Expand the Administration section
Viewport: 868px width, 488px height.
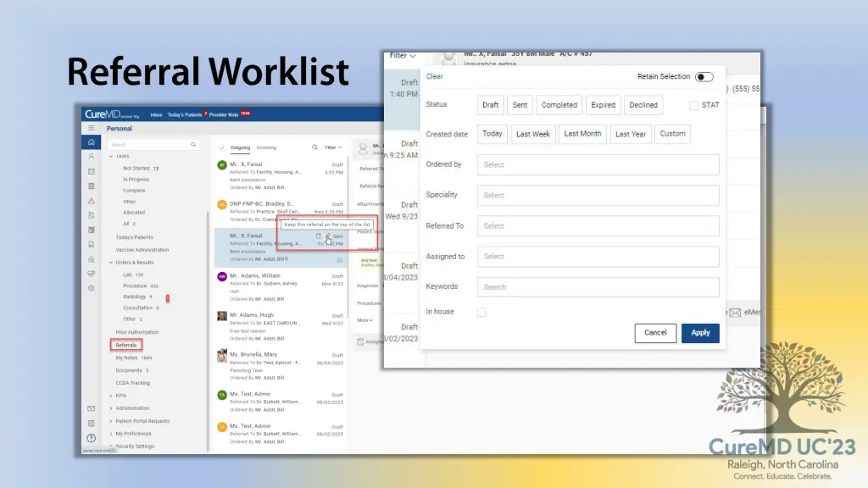point(111,408)
